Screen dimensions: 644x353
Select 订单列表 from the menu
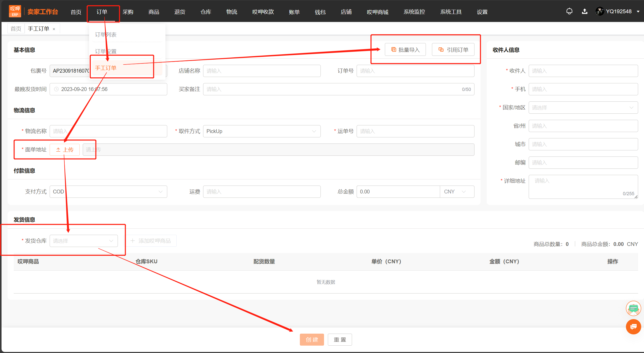106,35
